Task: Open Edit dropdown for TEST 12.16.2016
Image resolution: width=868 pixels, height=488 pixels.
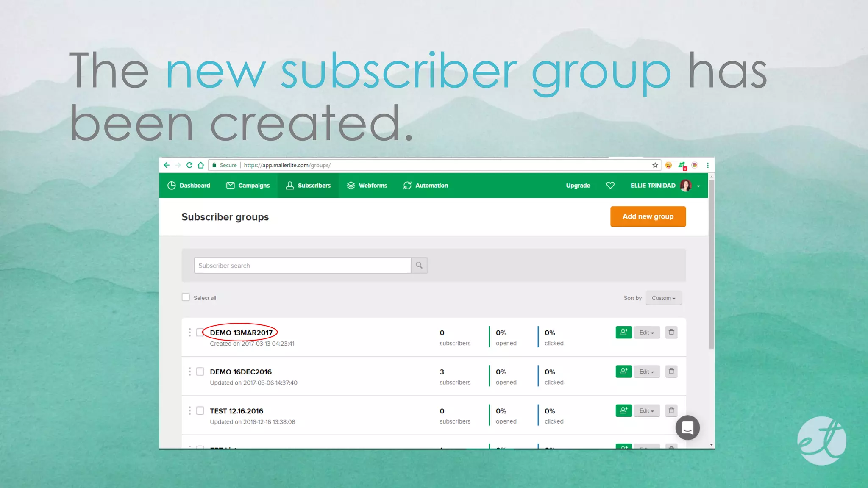Action: point(647,410)
